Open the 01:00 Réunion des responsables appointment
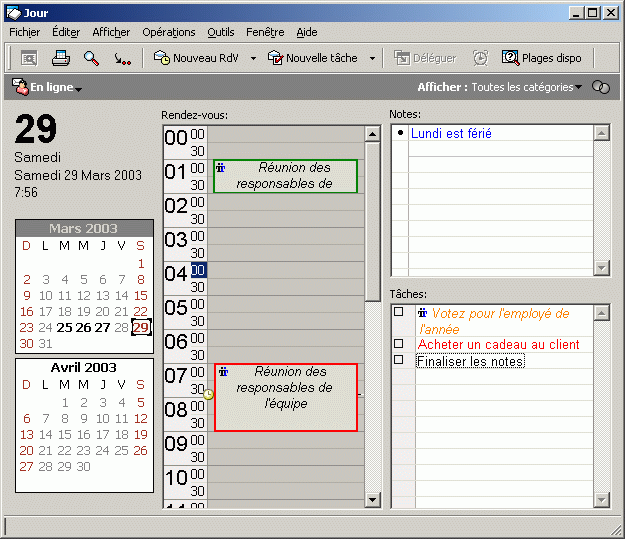The image size is (625, 539). [285, 176]
